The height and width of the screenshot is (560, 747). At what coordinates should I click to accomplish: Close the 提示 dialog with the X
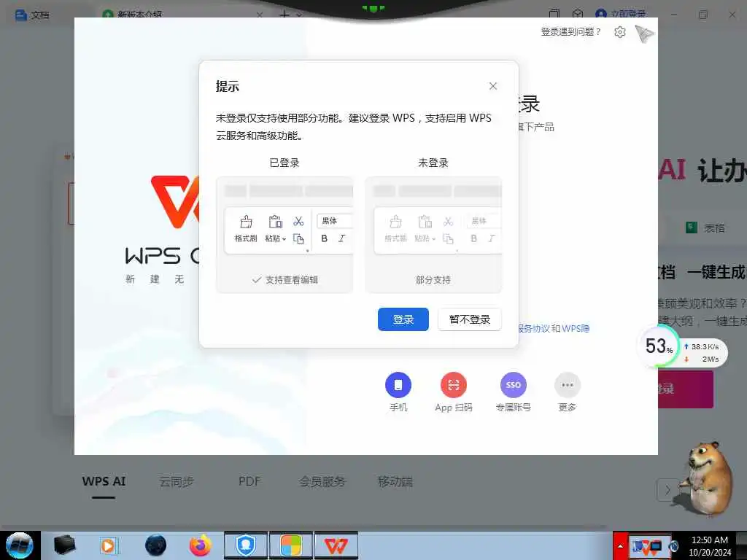coord(493,86)
